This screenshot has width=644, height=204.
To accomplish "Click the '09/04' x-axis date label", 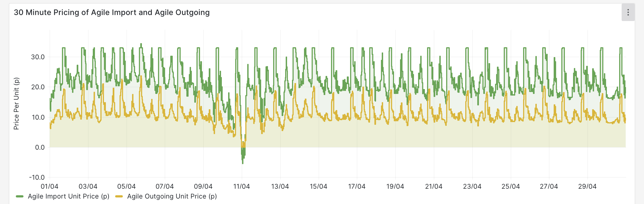I will pos(203,187).
